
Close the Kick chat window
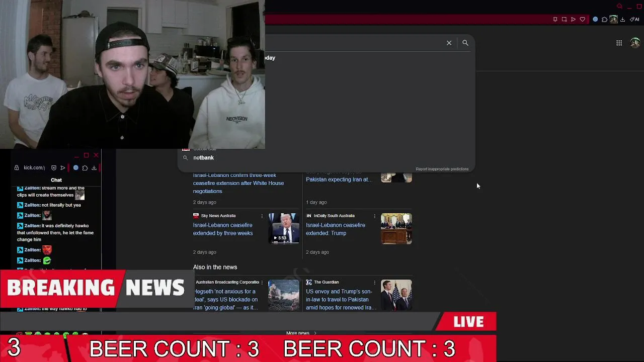click(96, 155)
